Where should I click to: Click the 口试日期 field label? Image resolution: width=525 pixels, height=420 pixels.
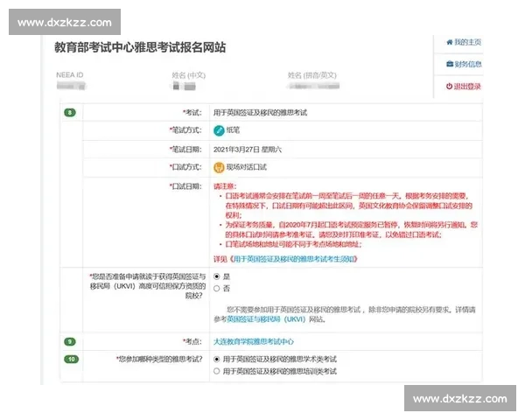185,186
